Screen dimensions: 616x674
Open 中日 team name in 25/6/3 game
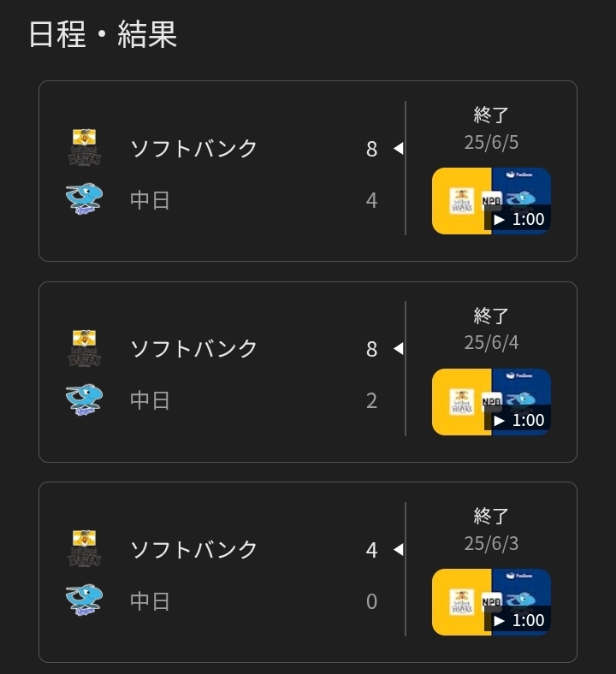click(x=150, y=601)
